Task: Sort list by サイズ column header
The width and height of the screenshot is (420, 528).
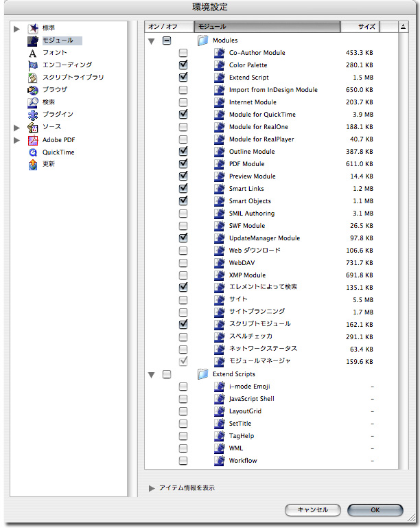Action: tap(368, 27)
